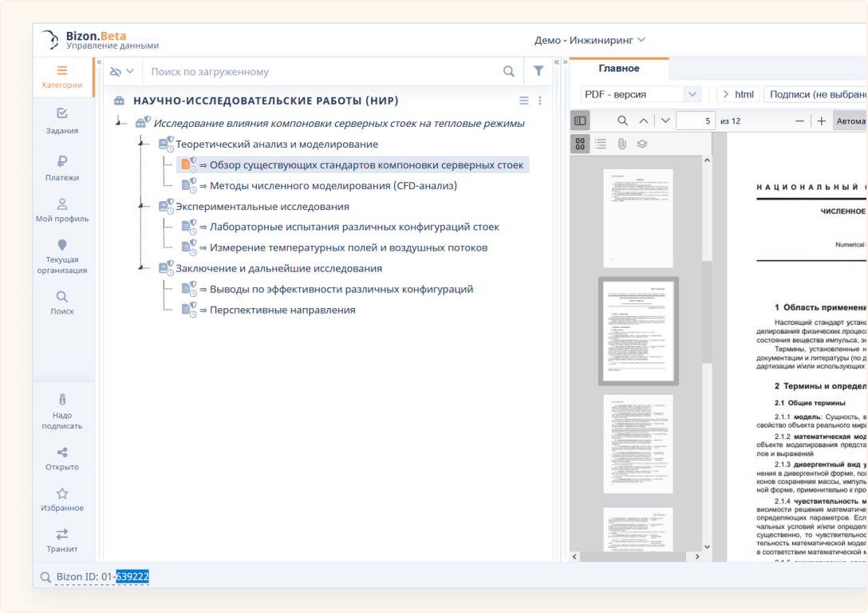Collapse the Теоретический анализ и моделирование node
The image size is (868, 613).
(x=140, y=144)
